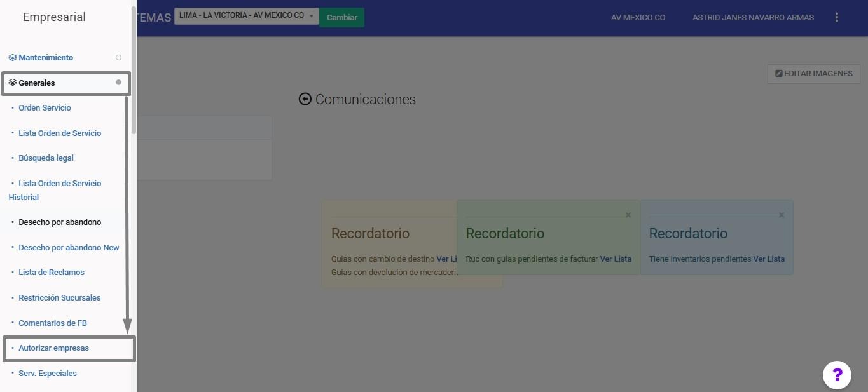Select Autorizar empresas menu item
The width and height of the screenshot is (868, 392).
point(53,348)
